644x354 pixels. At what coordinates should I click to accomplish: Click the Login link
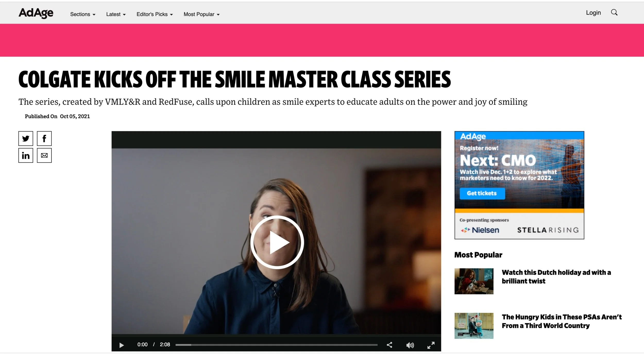click(x=593, y=13)
